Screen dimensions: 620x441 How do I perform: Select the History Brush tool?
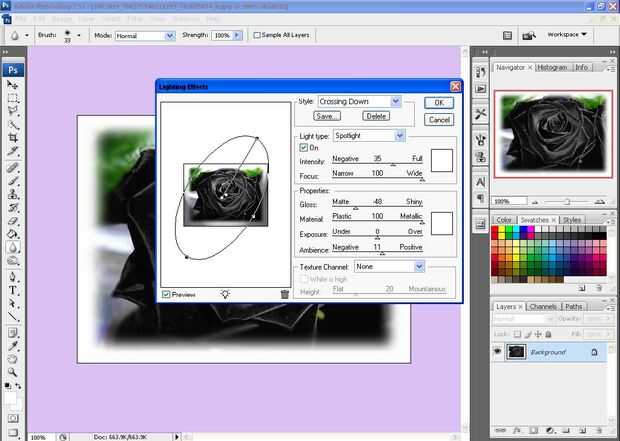pos(12,208)
